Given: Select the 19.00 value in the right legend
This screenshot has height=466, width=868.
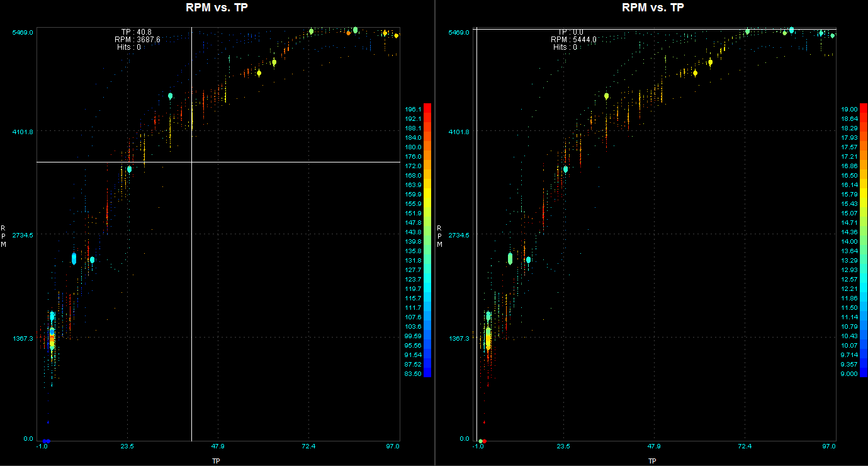Looking at the screenshot, I should pos(849,110).
